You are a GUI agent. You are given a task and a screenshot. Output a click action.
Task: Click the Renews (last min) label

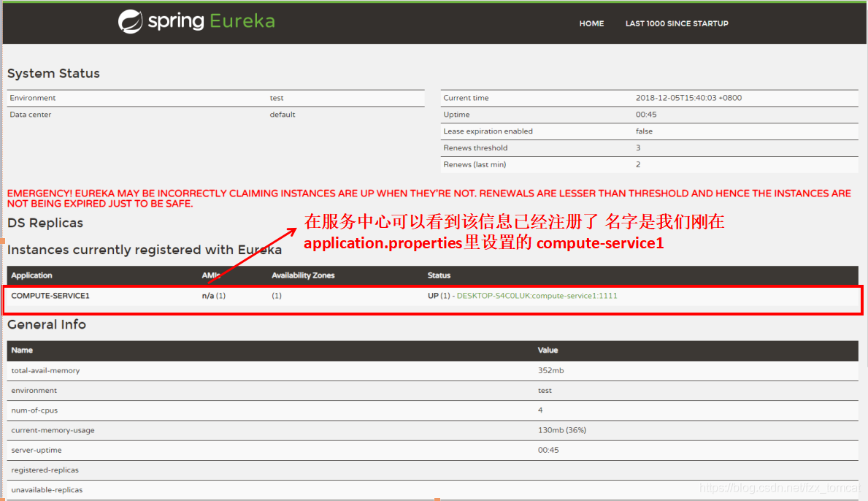pos(475,164)
